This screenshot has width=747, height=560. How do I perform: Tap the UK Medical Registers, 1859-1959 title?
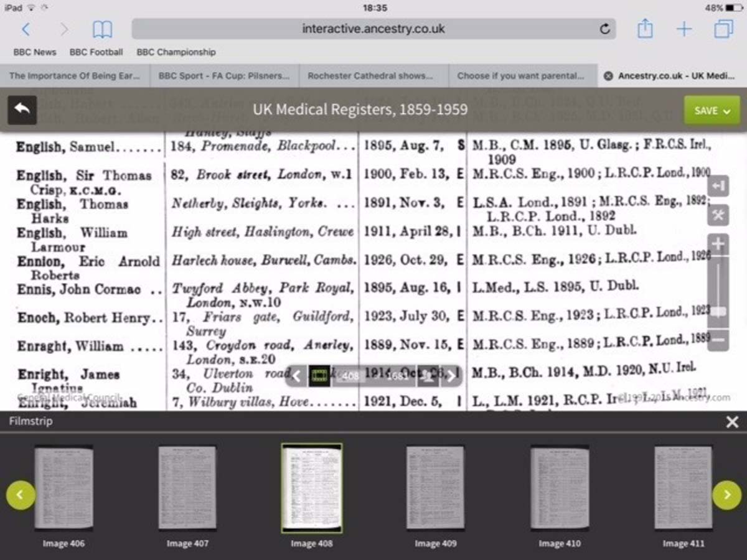tap(360, 110)
